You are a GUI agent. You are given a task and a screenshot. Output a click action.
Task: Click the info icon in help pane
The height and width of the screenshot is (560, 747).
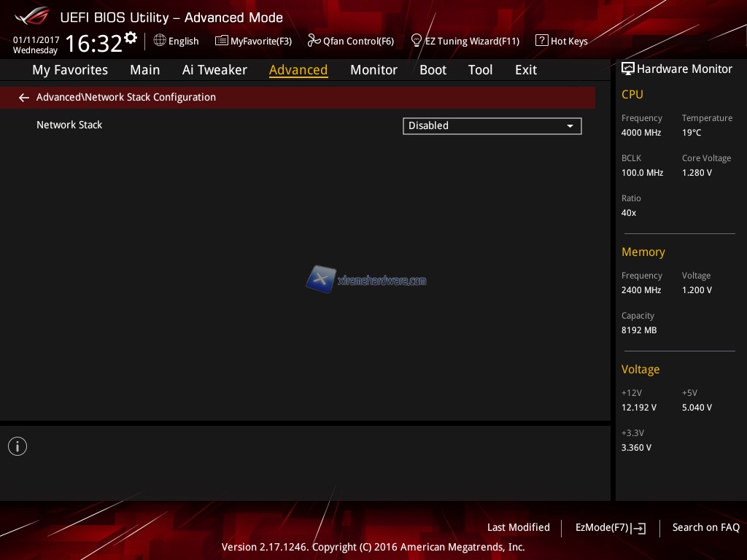click(18, 446)
